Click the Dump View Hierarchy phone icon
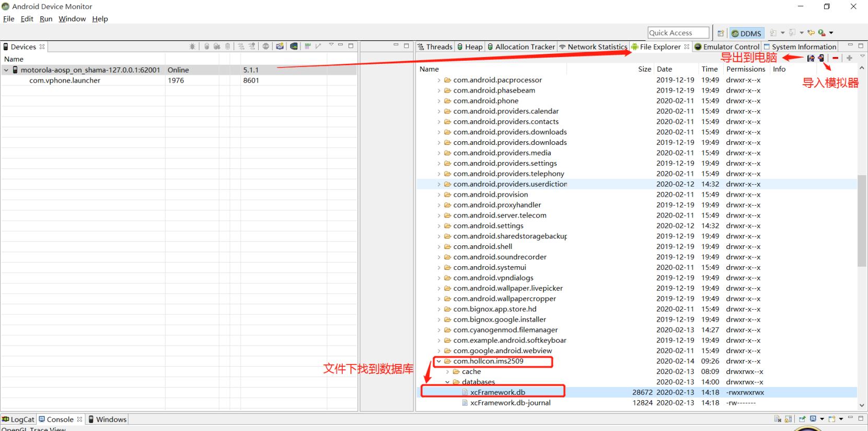Screen dimensions: 868x431 294,46
